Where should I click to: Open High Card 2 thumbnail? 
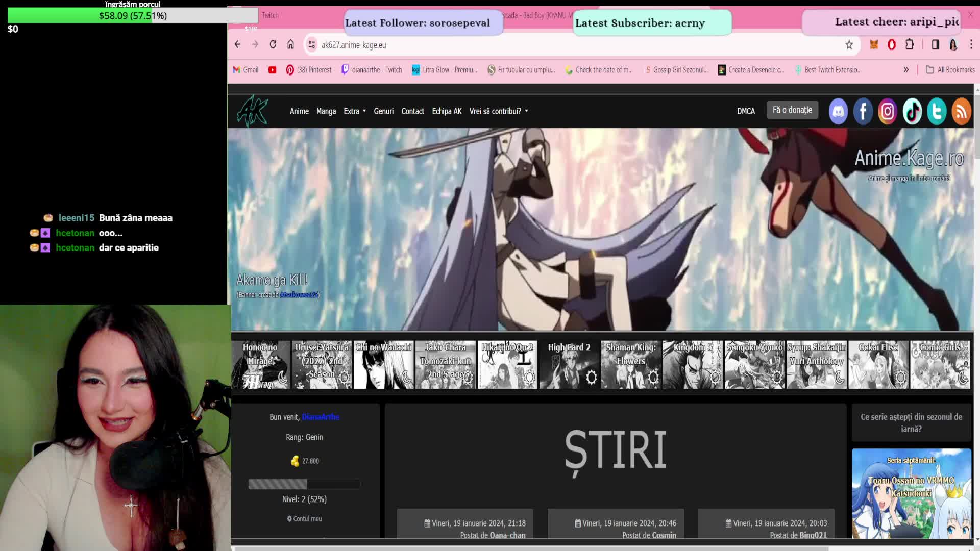569,365
